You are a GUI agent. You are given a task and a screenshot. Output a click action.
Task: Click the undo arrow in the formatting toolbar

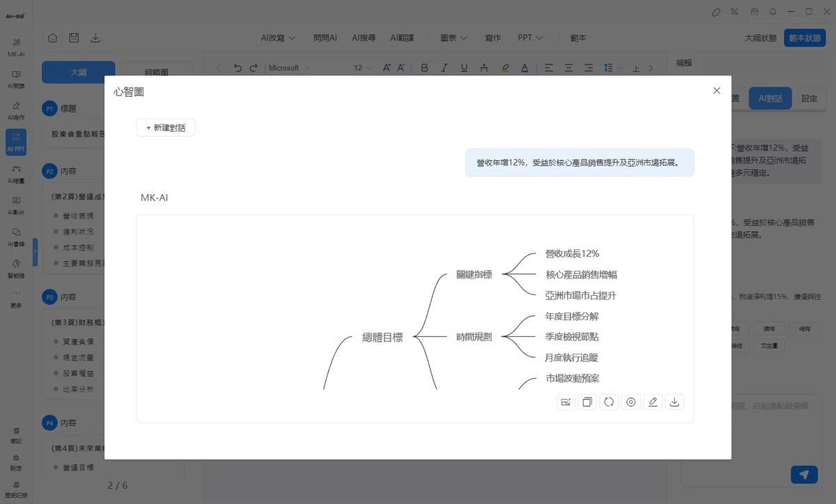238,68
